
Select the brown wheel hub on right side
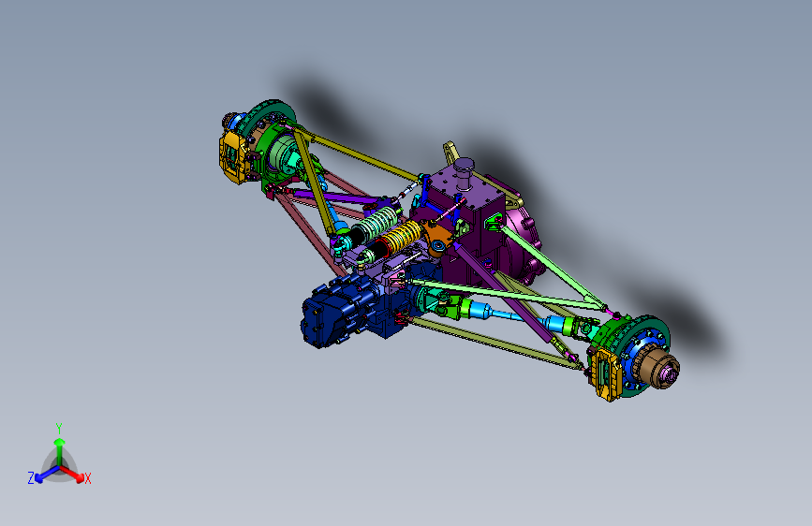click(660, 368)
